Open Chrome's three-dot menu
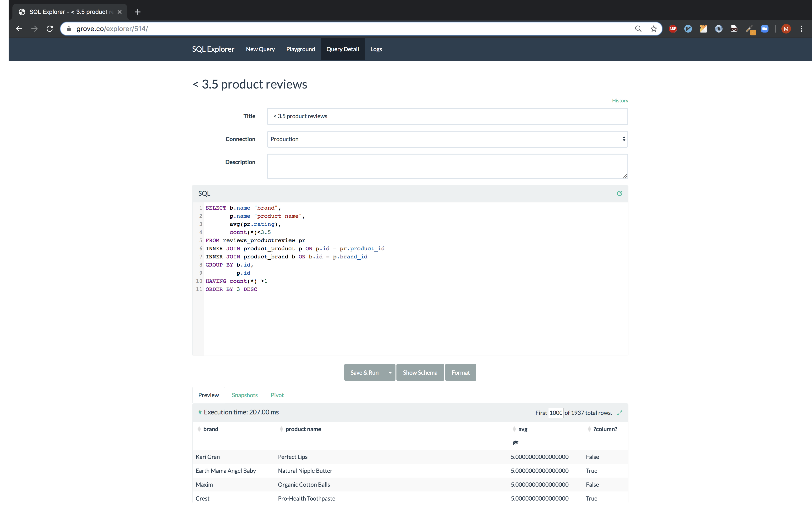 (x=801, y=29)
